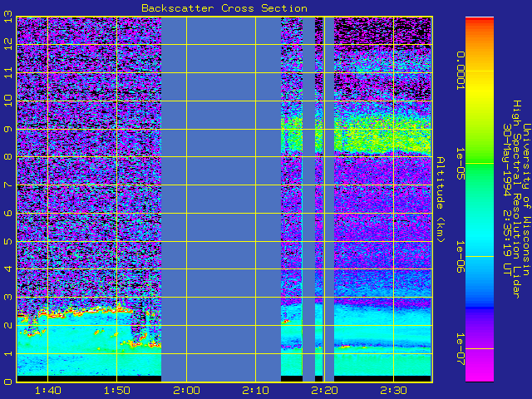Click altitude label 2 on the y-axis
Screen dimensions: 532x399
pyautogui.click(x=8, y=325)
